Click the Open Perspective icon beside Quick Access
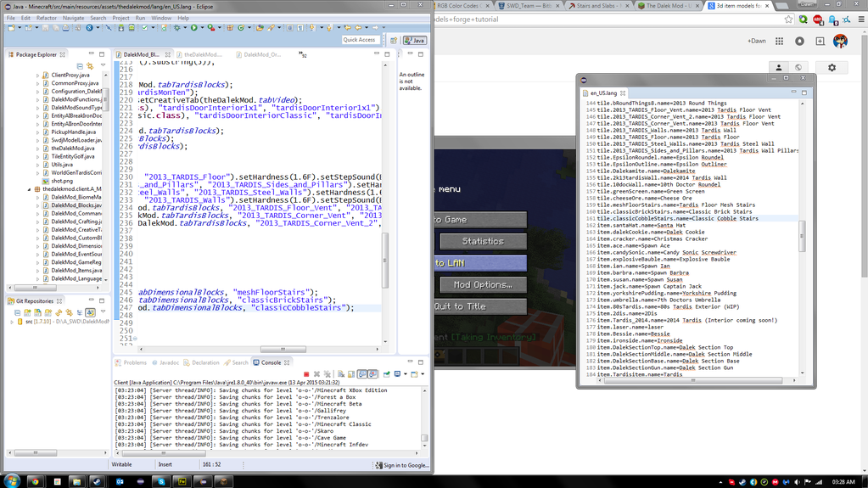This screenshot has height=488, width=868. point(394,40)
